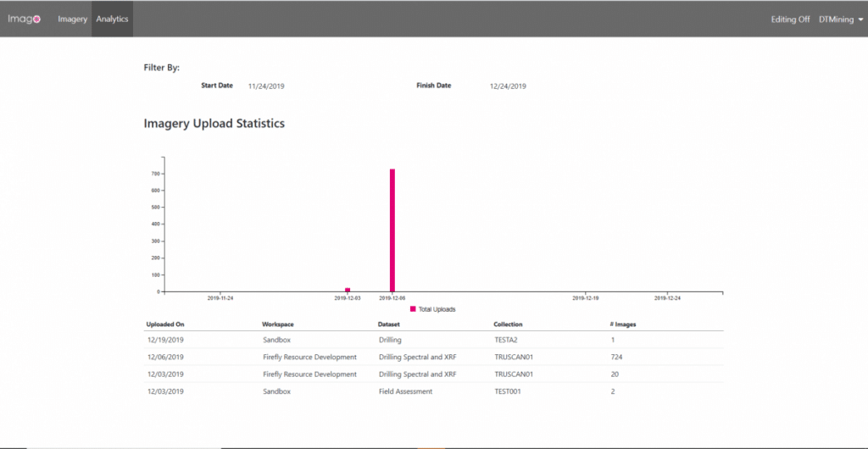The image size is (868, 449).
Task: Click the pink Total Uploads legend swatch
Action: click(413, 309)
